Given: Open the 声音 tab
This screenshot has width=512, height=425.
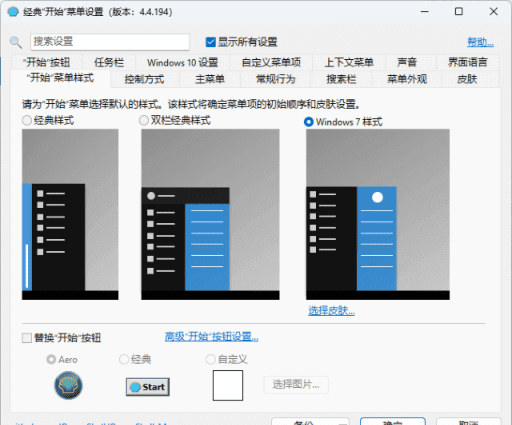Looking at the screenshot, I should coord(407,62).
